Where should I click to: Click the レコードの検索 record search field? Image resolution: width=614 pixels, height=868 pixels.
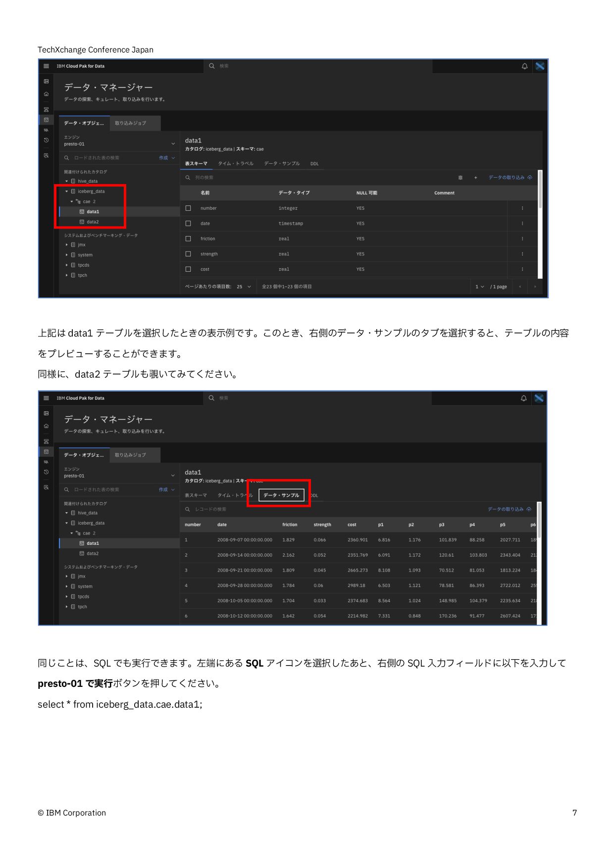tap(332, 509)
